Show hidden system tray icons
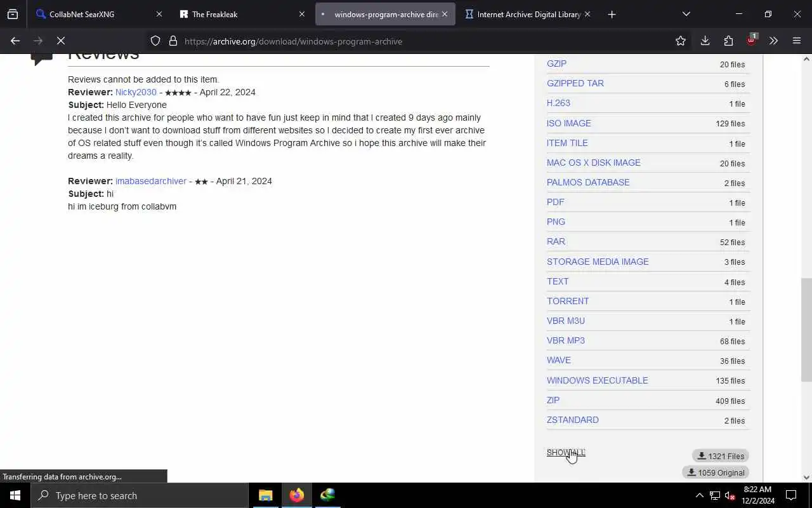The height and width of the screenshot is (508, 812). 699,495
